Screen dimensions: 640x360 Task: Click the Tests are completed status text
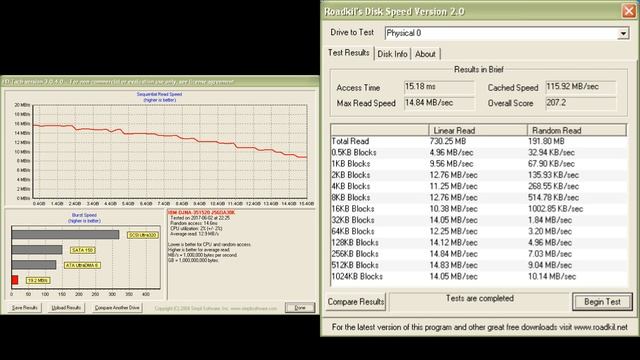(480, 298)
